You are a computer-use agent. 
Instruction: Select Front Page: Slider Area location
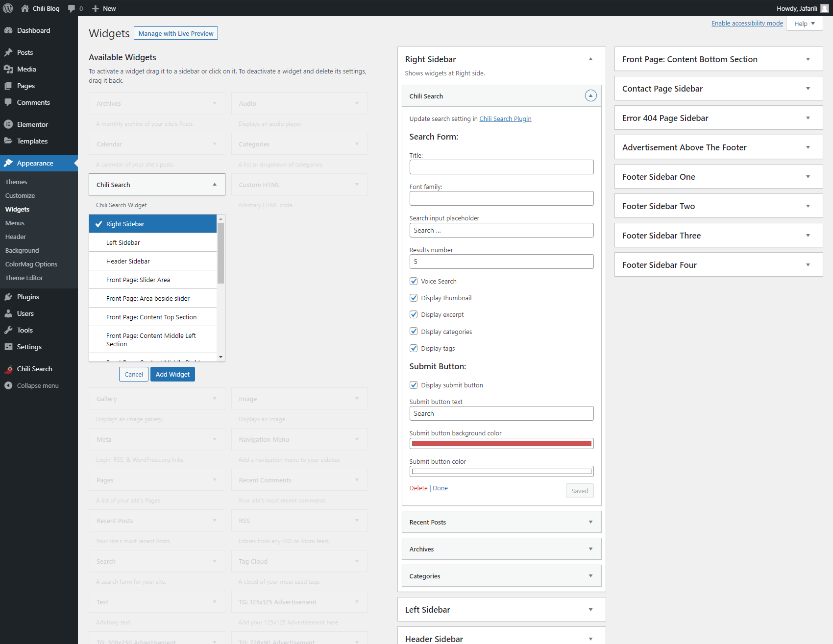click(x=153, y=280)
